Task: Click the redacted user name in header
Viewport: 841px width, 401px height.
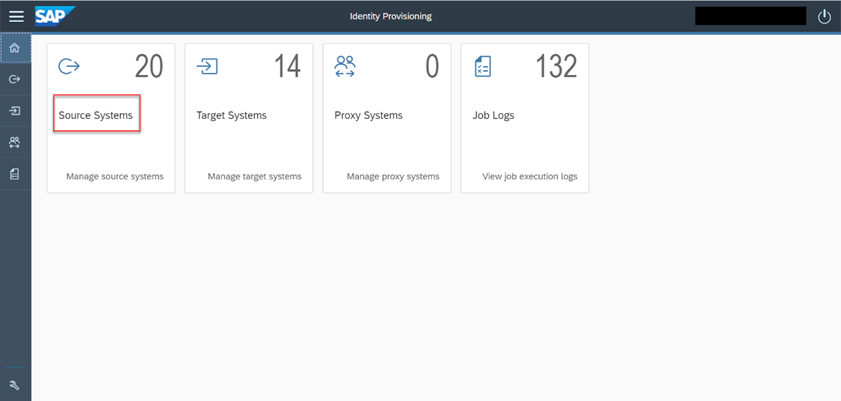Action: pyautogui.click(x=750, y=16)
